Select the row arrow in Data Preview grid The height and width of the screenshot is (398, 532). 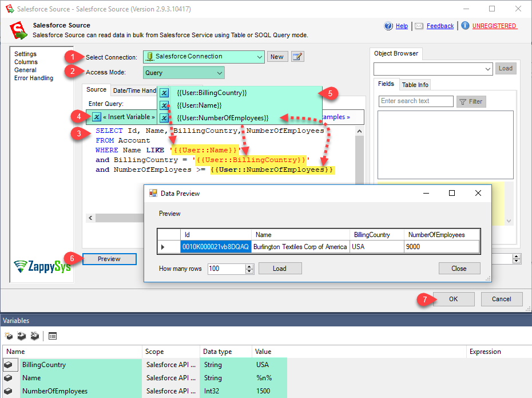pos(163,247)
